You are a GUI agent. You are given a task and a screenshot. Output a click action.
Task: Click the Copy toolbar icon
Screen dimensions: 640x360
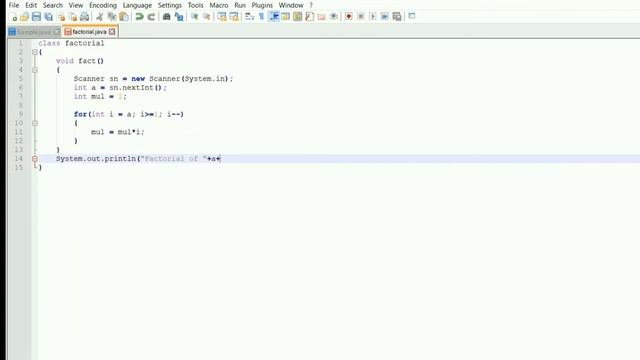coord(111,17)
